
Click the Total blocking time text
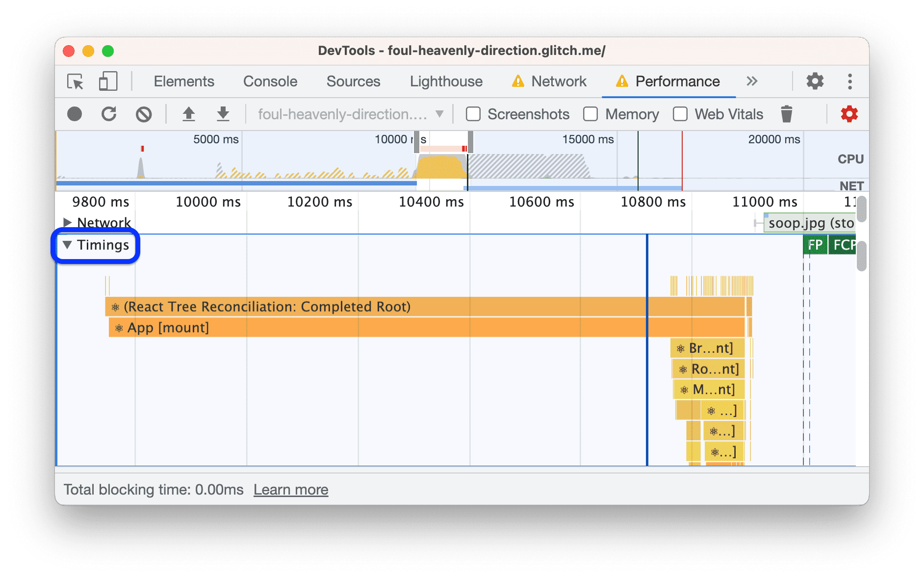click(x=154, y=490)
